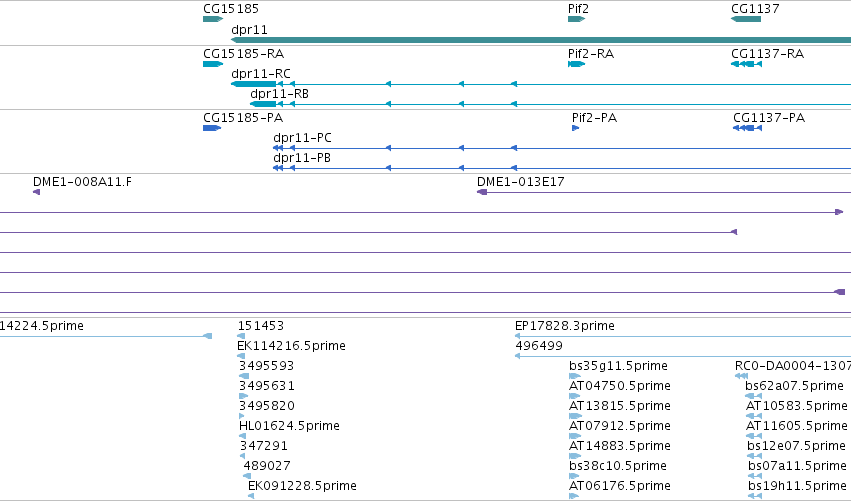Click the 3495631 feature label
The image size is (851, 501).
point(266,386)
